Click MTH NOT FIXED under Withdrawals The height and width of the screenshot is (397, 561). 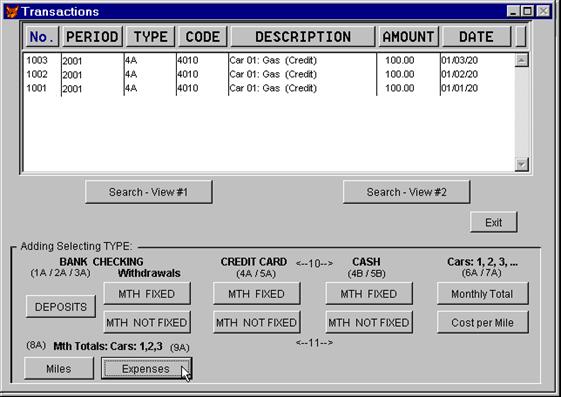click(147, 322)
